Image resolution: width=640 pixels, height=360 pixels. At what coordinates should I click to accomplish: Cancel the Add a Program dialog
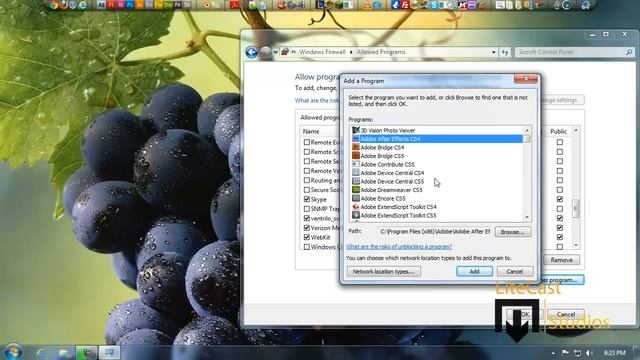tap(515, 271)
